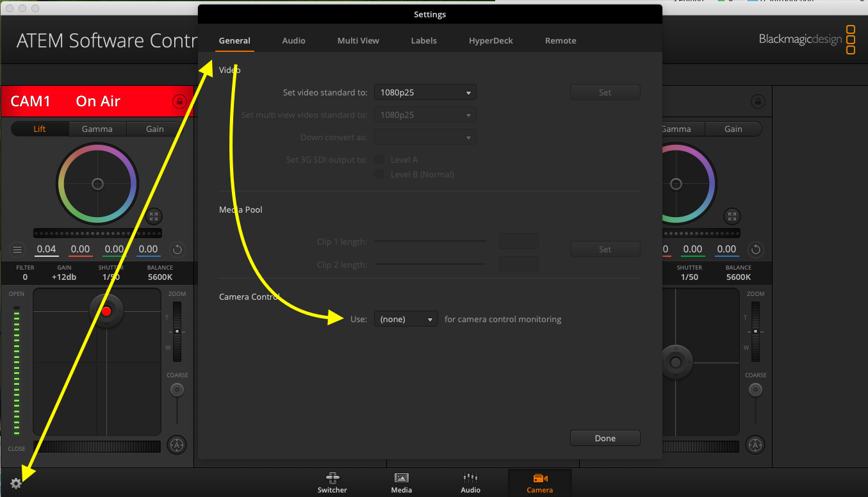Click Clip 2 length value field

coord(519,265)
